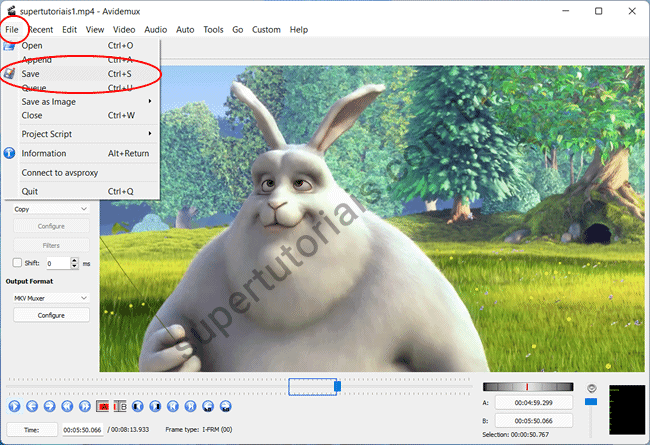Click the blue volume slider handle
The width and height of the screenshot is (650, 445).
(591, 402)
